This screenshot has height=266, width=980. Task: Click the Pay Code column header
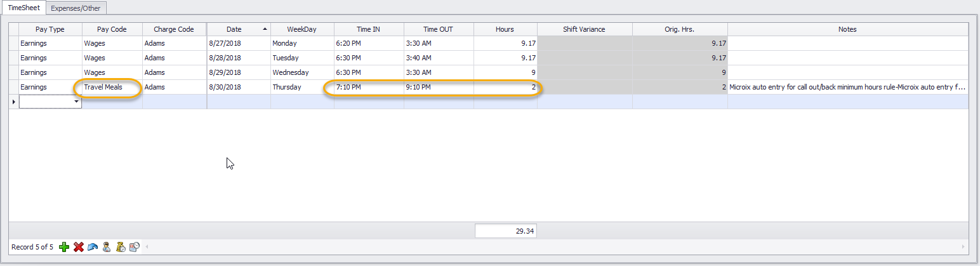click(112, 29)
